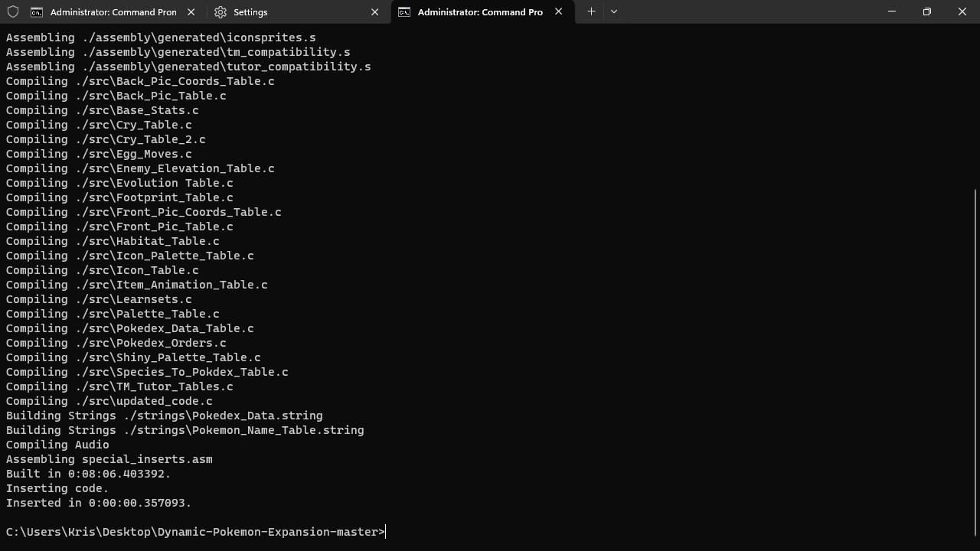Open a new tab with the plus button
This screenshot has height=551, width=980.
click(591, 11)
